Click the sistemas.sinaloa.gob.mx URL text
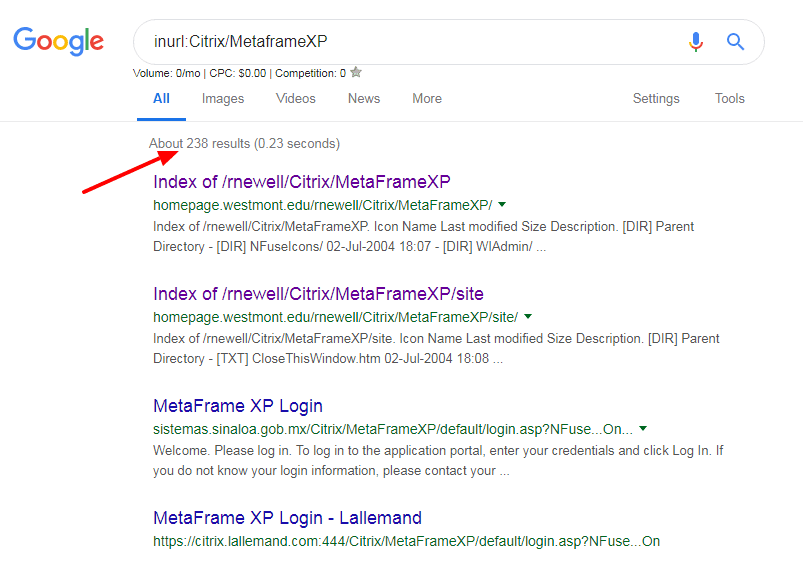This screenshot has width=803, height=574. click(x=393, y=429)
